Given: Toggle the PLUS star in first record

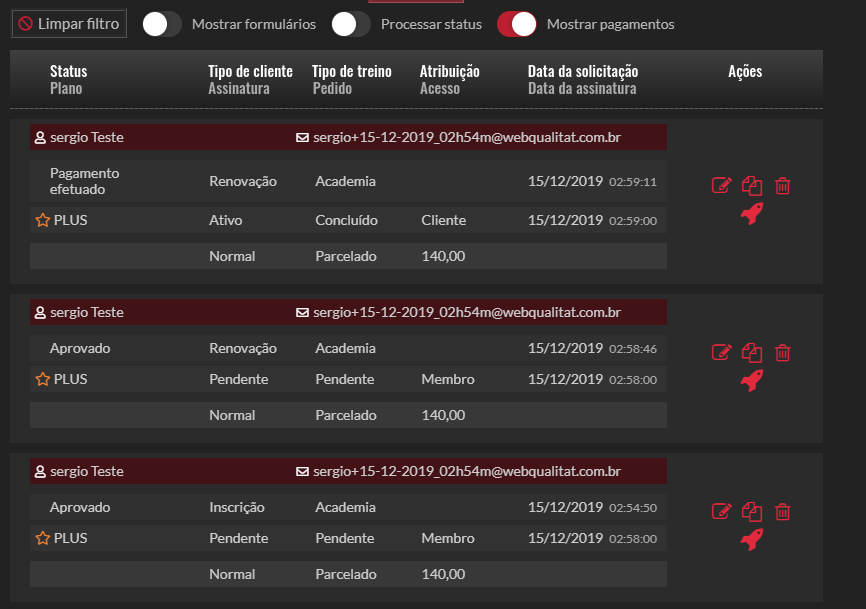Looking at the screenshot, I should 42,220.
